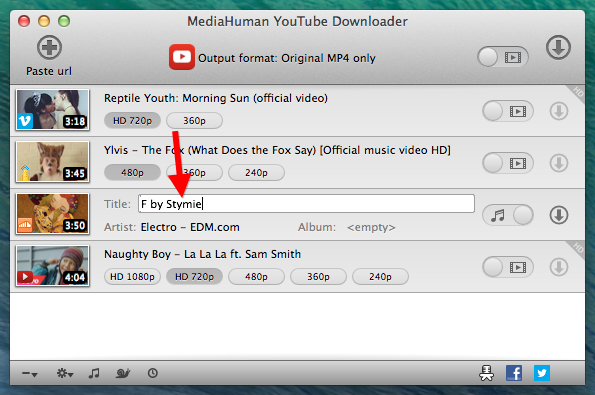Click the clock history icon
The height and width of the screenshot is (395, 595).
point(153,373)
